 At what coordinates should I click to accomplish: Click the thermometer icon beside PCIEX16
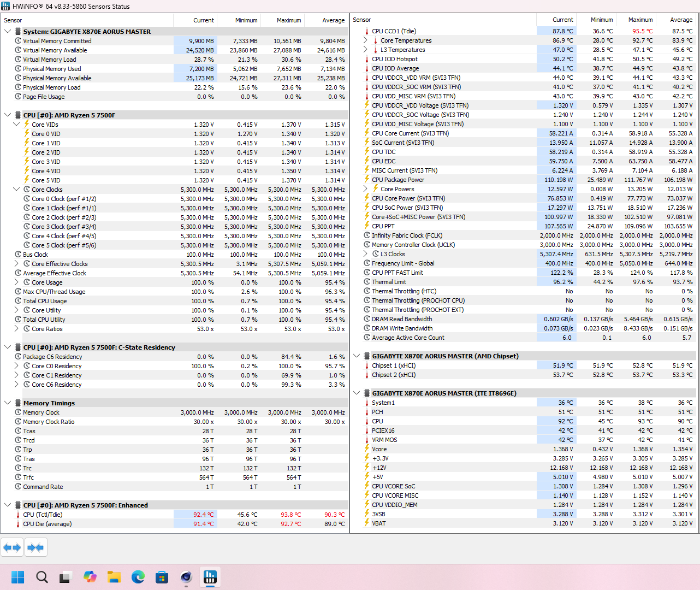[367, 430]
